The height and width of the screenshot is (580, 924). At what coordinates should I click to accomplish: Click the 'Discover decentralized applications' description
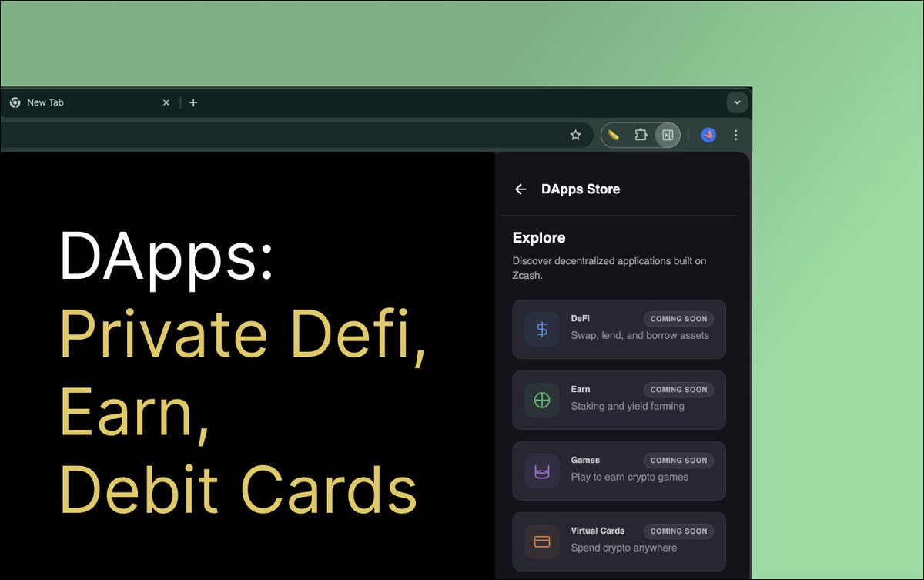point(609,268)
